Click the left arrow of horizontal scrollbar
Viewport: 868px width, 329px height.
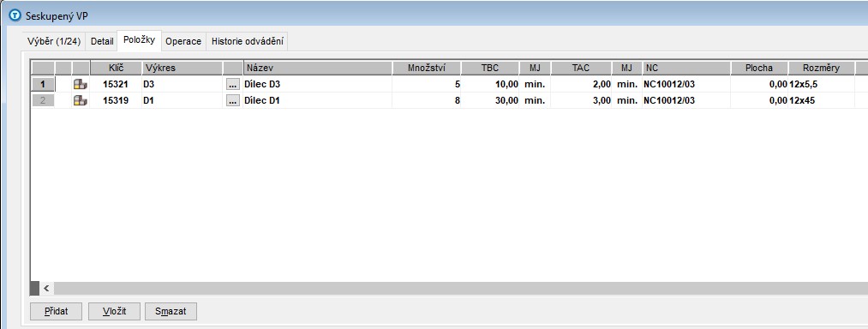coord(46,288)
